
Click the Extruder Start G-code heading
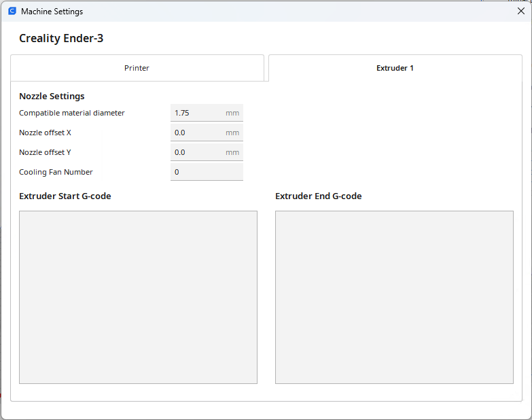click(65, 196)
